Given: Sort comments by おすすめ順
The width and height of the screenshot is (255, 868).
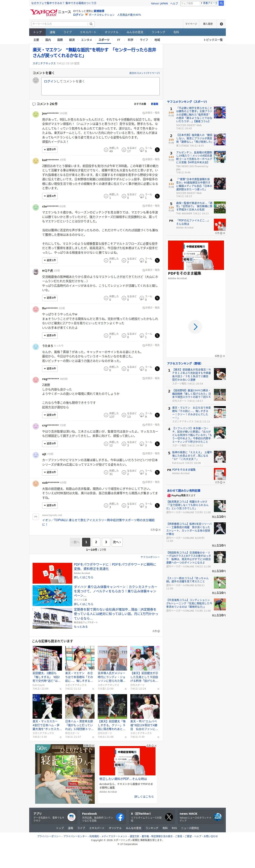Looking at the screenshot, I should [140, 104].
